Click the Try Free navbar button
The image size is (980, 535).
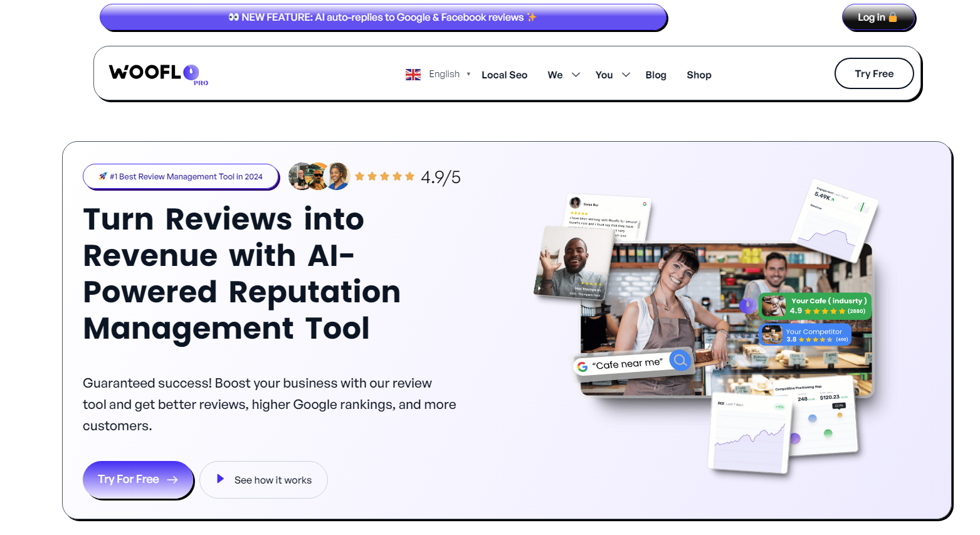pos(873,73)
